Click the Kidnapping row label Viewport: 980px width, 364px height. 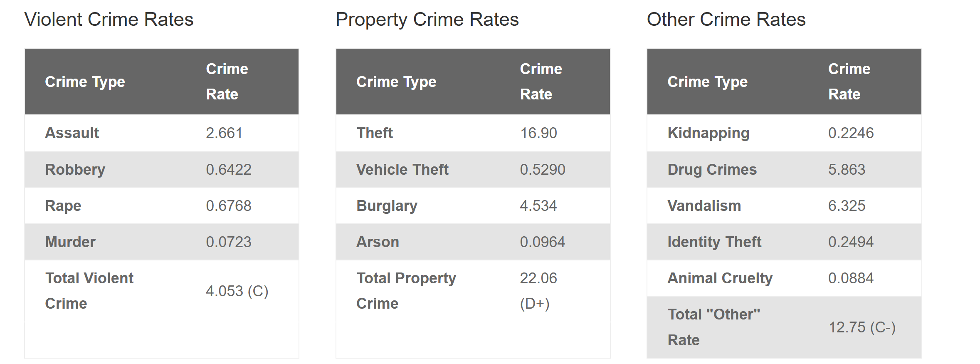coord(708,133)
